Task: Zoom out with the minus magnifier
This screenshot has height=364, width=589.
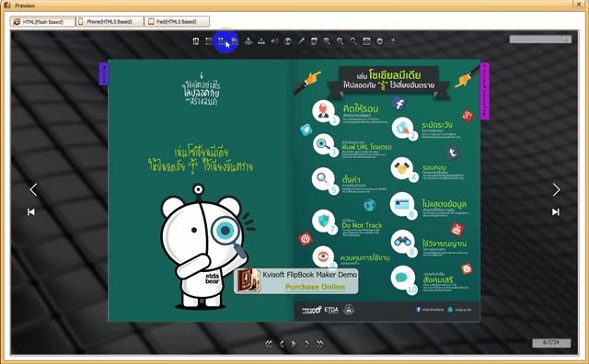Action: point(340,41)
